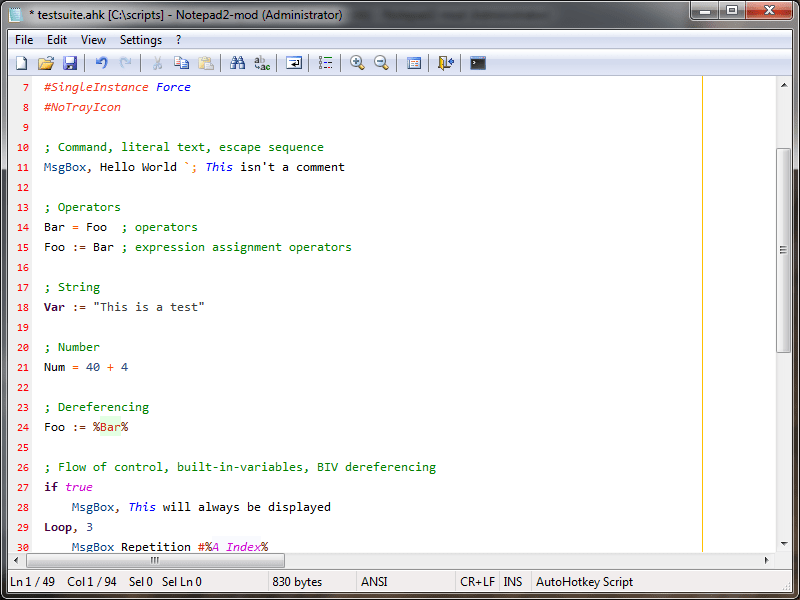Launch the console window icon
Viewport: 800px width, 600px height.
click(477, 62)
